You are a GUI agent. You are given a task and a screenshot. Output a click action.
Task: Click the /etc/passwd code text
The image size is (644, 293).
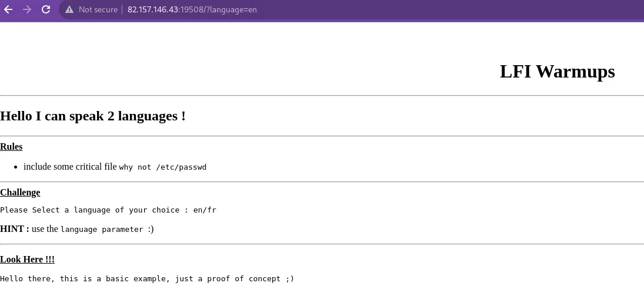tap(181, 167)
